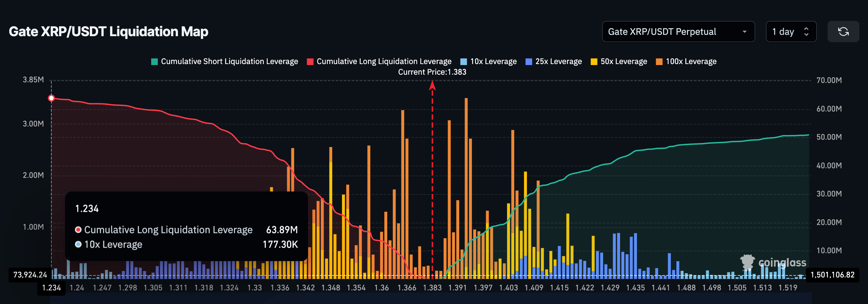Image resolution: width=868 pixels, height=304 pixels.
Task: Open the Gate XRP/USDT Perpetual dropdown
Action: (x=678, y=32)
